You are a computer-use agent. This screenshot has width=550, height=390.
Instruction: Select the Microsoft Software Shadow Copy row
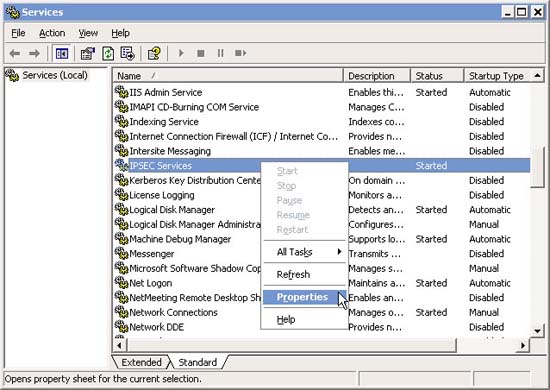[321, 268]
